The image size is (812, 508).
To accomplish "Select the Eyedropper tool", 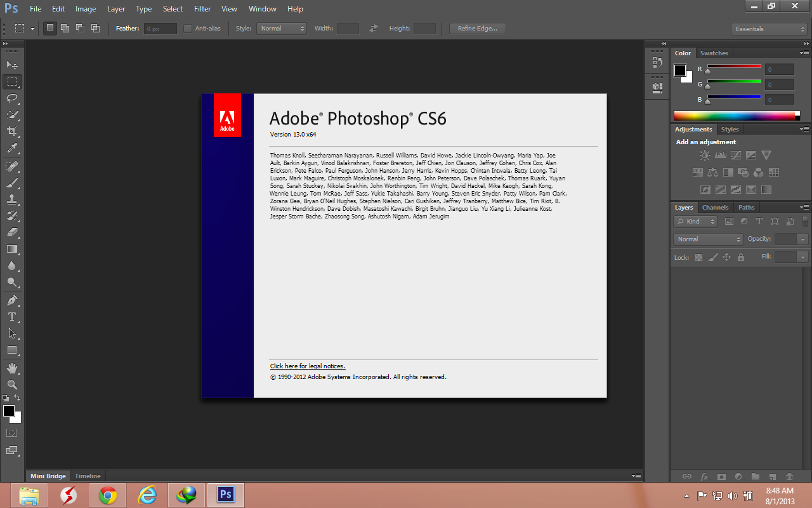I will tap(12, 149).
